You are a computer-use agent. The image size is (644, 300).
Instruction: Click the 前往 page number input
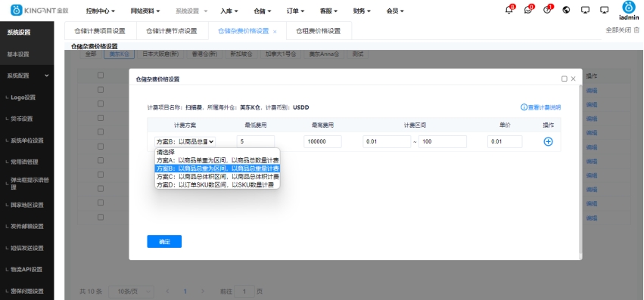(x=244, y=292)
